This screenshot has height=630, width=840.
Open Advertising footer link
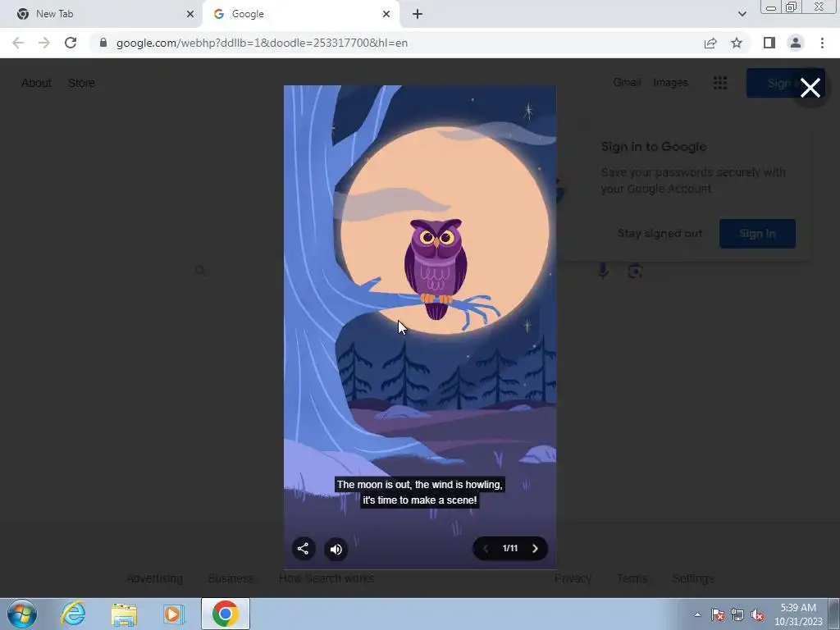[155, 578]
